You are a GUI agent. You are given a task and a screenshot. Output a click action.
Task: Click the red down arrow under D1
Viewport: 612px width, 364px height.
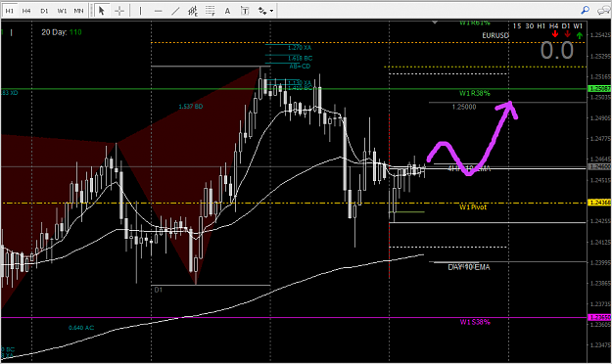(x=567, y=34)
